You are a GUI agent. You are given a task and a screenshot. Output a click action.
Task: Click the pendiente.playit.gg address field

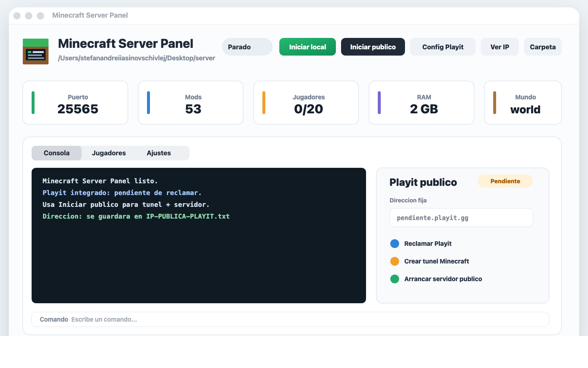pos(461,217)
